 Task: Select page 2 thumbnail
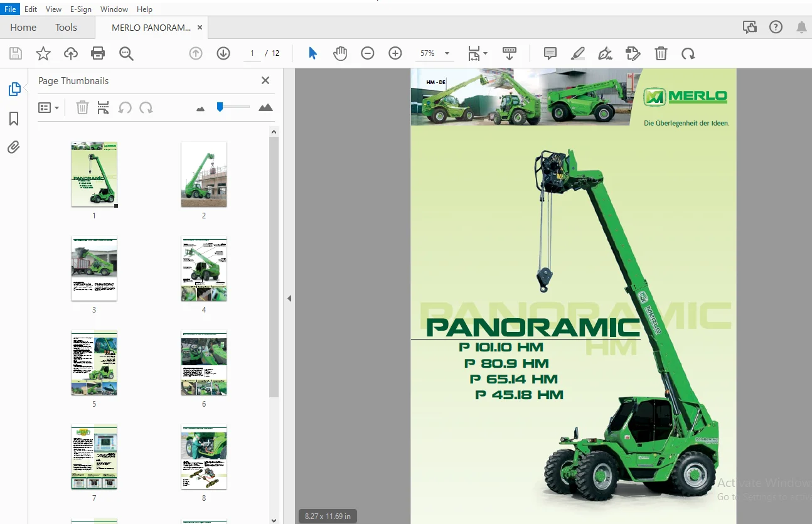[x=204, y=174]
